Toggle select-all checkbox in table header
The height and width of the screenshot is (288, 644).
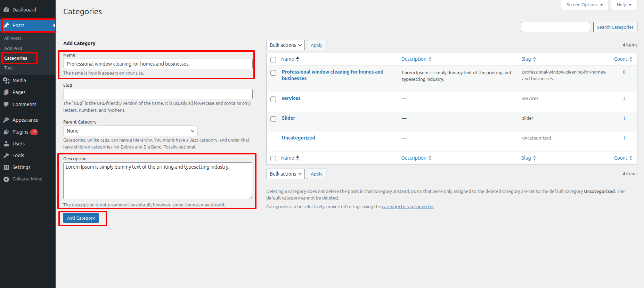coord(273,60)
